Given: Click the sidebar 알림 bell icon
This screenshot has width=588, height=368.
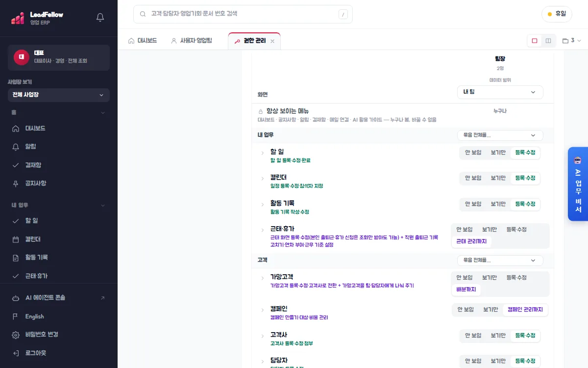Looking at the screenshot, I should (x=16, y=147).
